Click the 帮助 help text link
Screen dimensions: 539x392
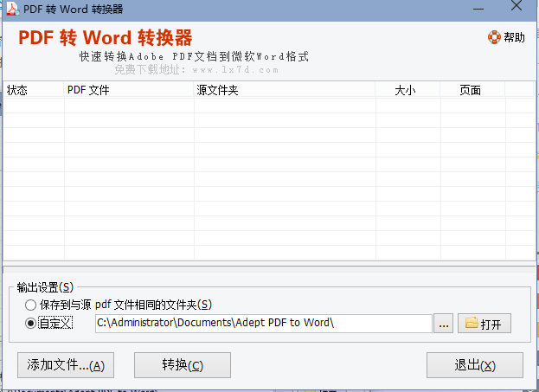click(x=514, y=37)
